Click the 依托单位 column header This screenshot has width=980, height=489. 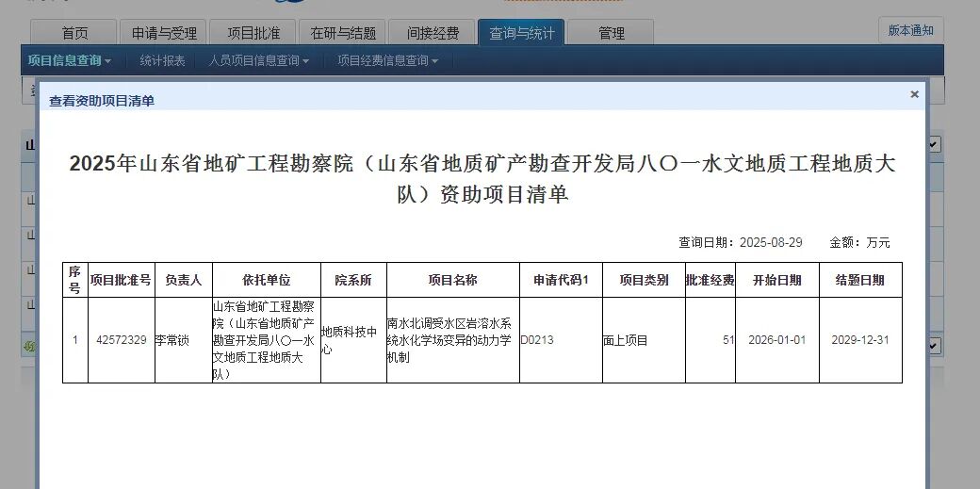[267, 280]
